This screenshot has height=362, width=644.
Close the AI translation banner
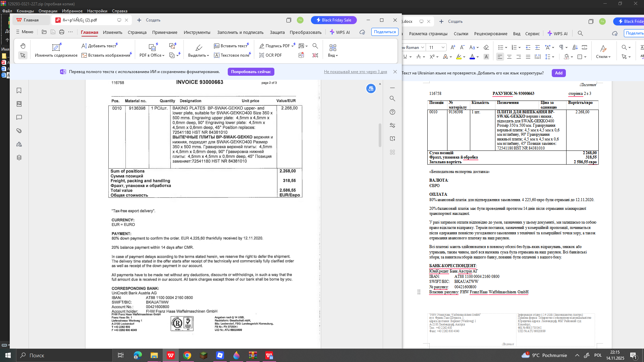click(395, 72)
